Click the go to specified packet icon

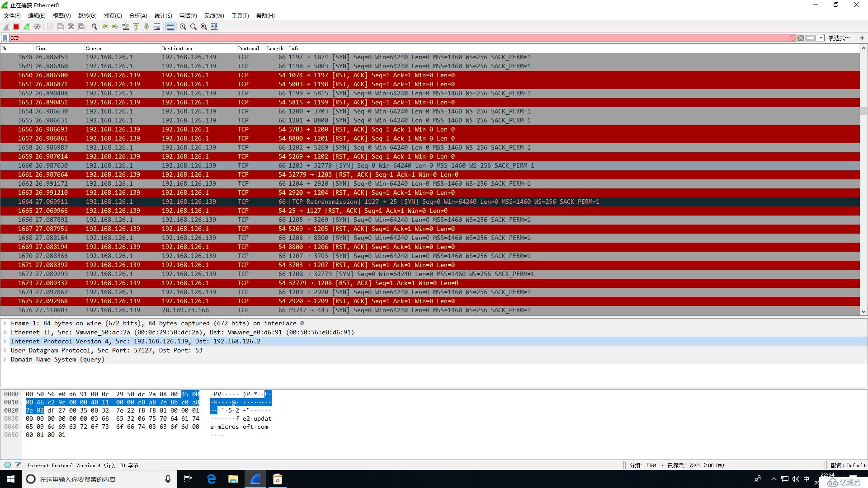click(x=126, y=27)
